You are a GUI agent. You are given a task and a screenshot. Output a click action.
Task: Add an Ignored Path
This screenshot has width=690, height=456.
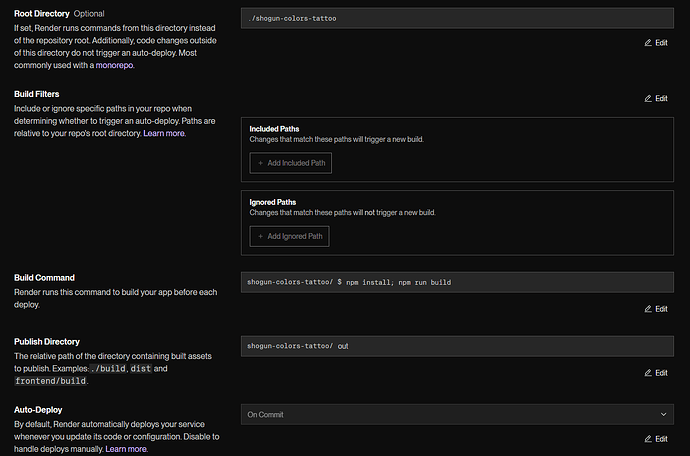(x=289, y=236)
